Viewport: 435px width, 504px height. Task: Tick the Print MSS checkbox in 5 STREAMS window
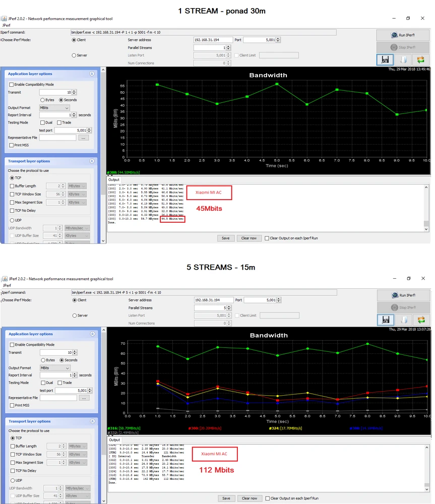tap(12, 405)
